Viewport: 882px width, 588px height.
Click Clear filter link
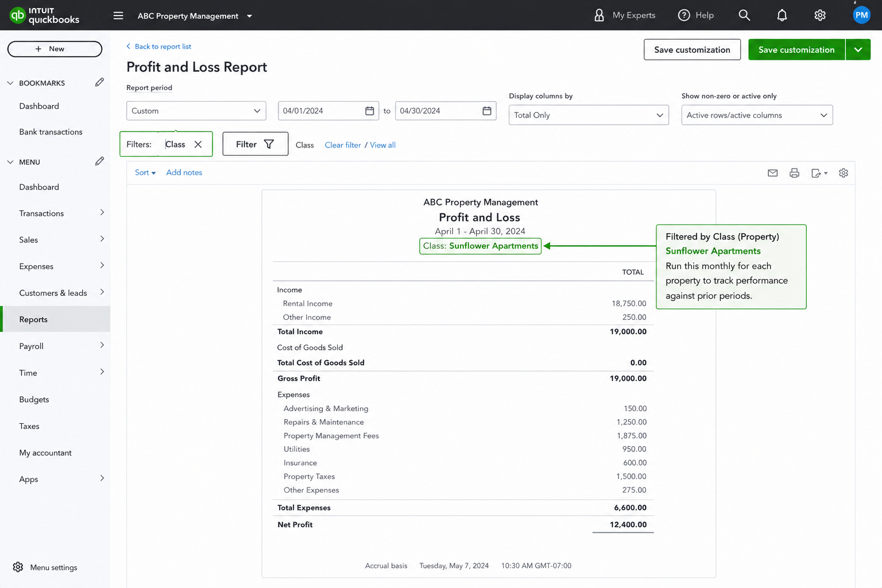(343, 145)
